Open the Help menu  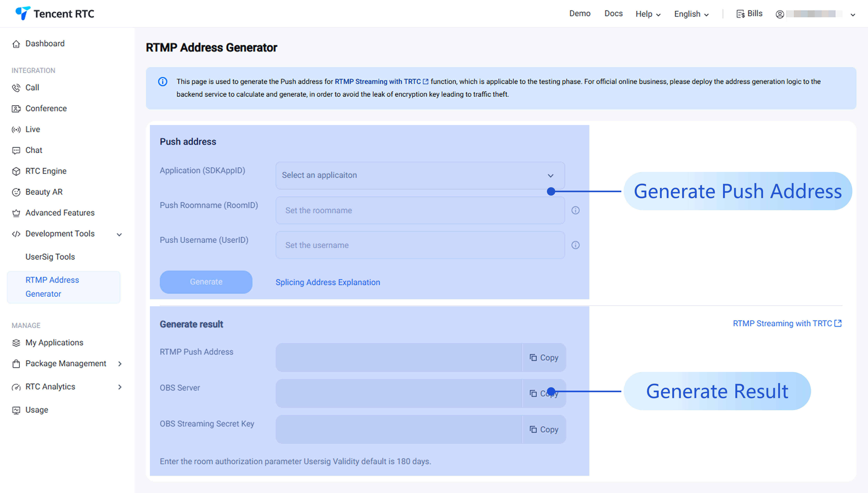pyautogui.click(x=647, y=14)
